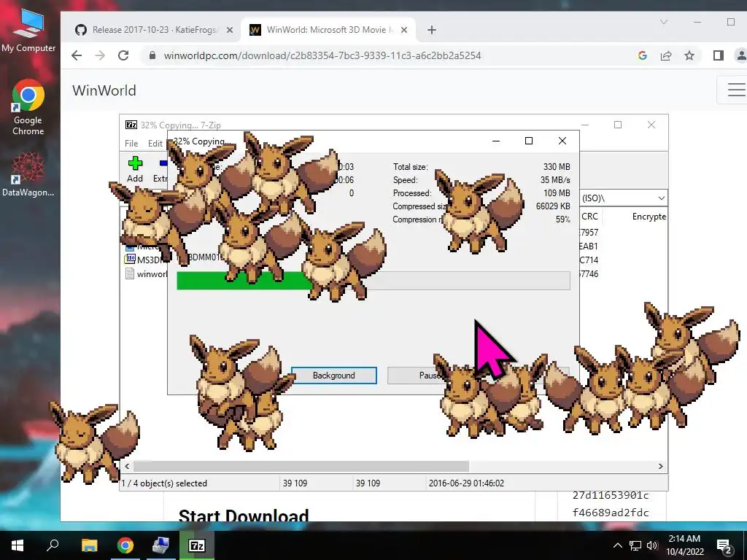Switch to the WinWorld tab
This screenshot has height=560, width=747.
[x=329, y=30]
